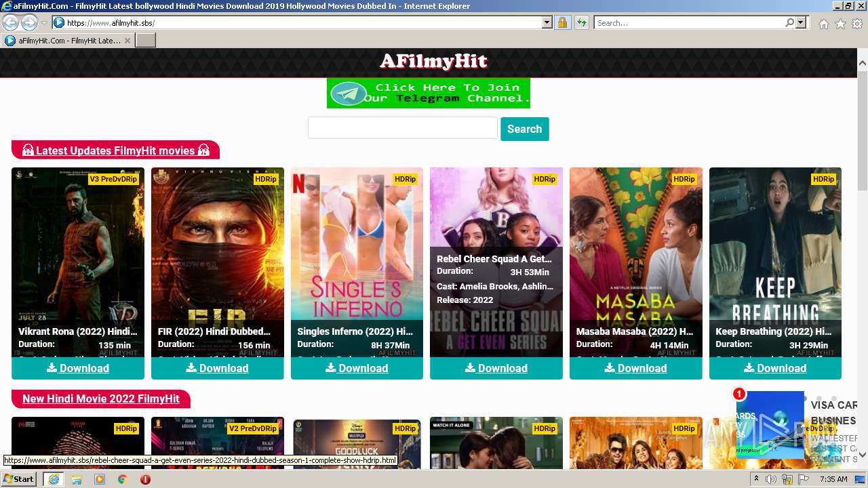
Task: Show hidden system tray icons
Action: tap(756, 479)
